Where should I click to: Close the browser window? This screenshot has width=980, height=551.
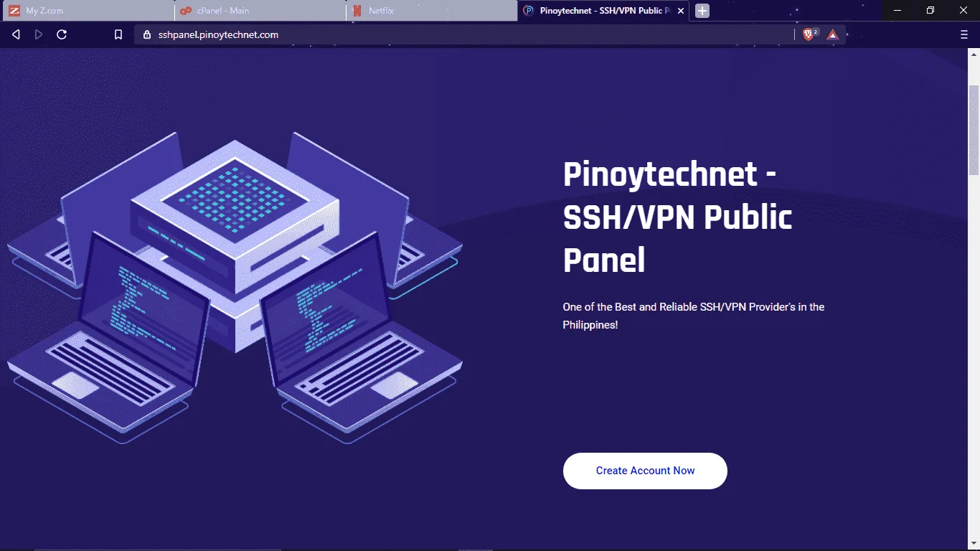click(x=963, y=10)
